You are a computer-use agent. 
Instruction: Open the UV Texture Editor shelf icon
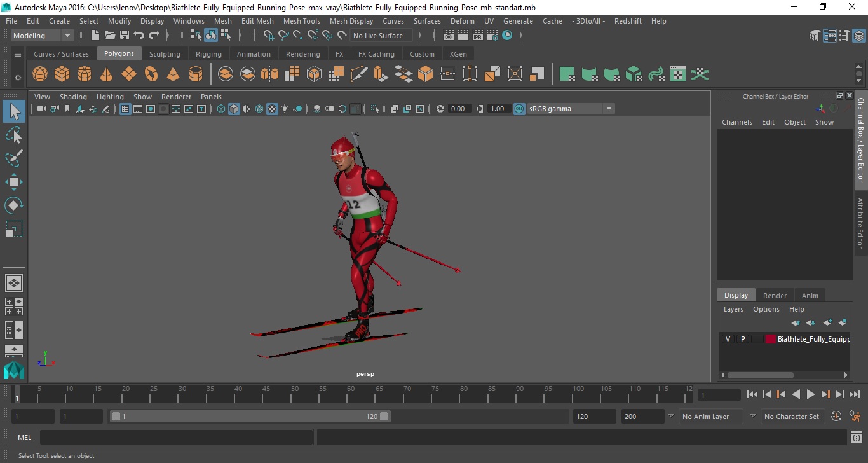tap(678, 74)
